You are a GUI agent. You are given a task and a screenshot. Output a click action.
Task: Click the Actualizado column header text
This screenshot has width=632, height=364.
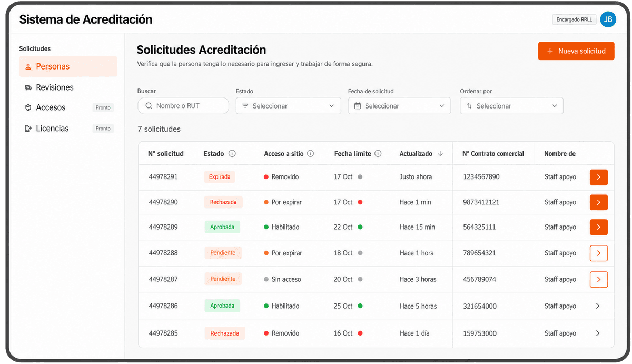pyautogui.click(x=416, y=154)
